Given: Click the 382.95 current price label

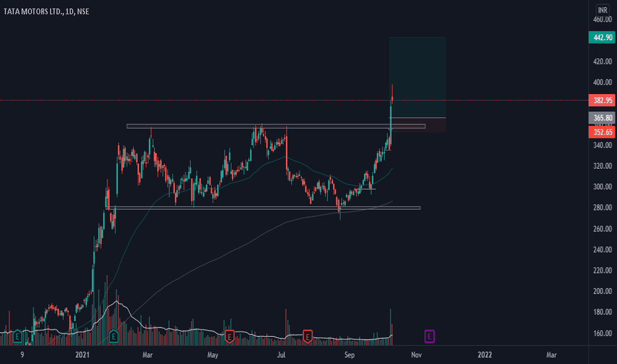Looking at the screenshot, I should pos(602,101).
